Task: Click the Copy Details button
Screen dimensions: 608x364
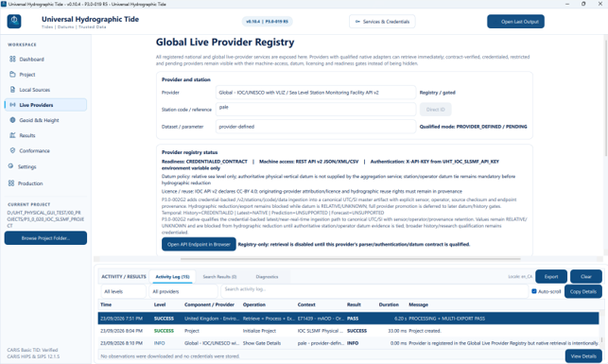Action: (x=582, y=291)
